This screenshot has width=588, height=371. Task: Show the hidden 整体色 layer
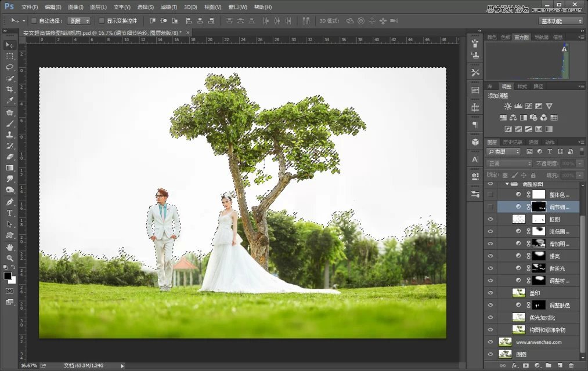point(490,194)
